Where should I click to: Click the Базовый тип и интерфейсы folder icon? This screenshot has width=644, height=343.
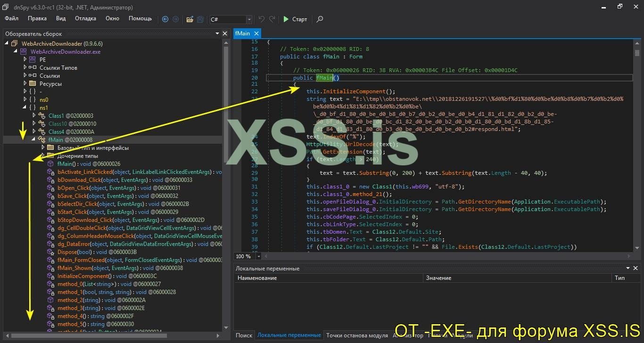[50, 148]
